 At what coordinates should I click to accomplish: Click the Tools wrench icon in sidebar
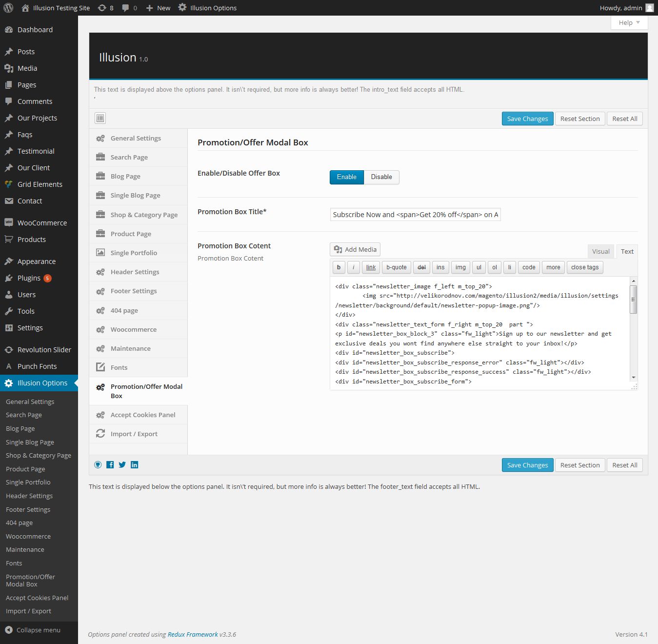pos(9,311)
